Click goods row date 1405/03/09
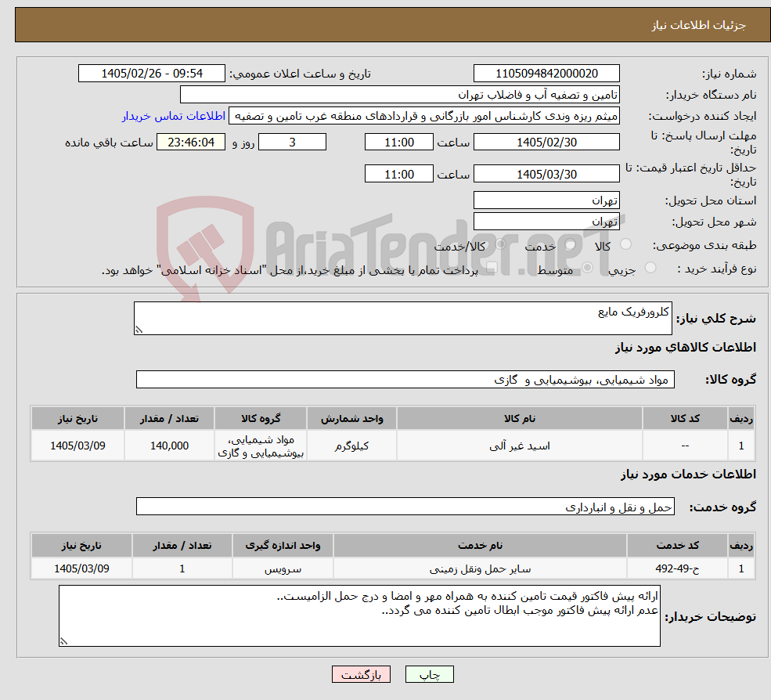 click(77, 446)
